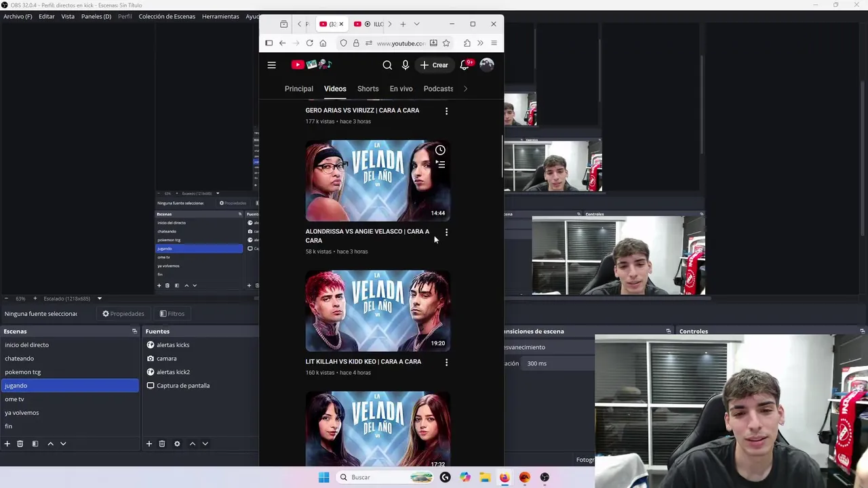Open scene filters icon in Escenas toolbar
Screen dimensions: 868x488
[35, 444]
